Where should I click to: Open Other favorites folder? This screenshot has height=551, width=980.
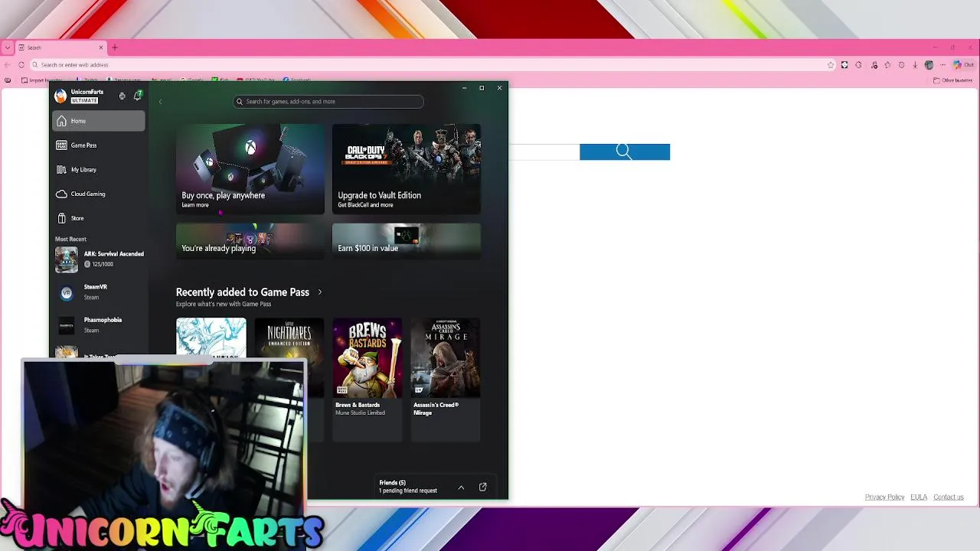tap(953, 80)
